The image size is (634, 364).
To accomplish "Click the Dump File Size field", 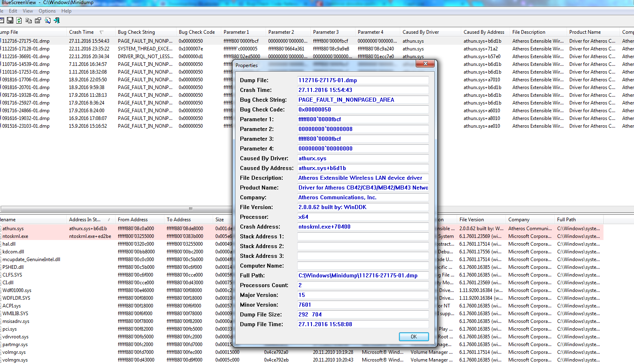I will [x=363, y=314].
